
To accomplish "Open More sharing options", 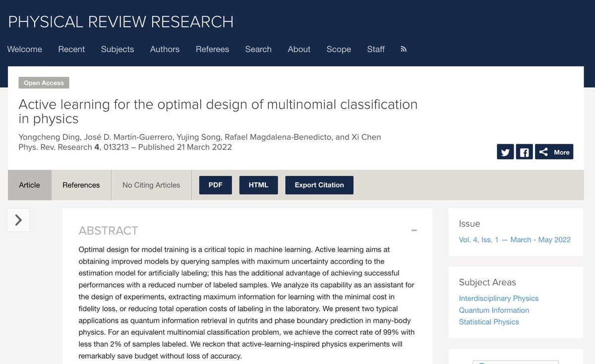I will pos(554,152).
